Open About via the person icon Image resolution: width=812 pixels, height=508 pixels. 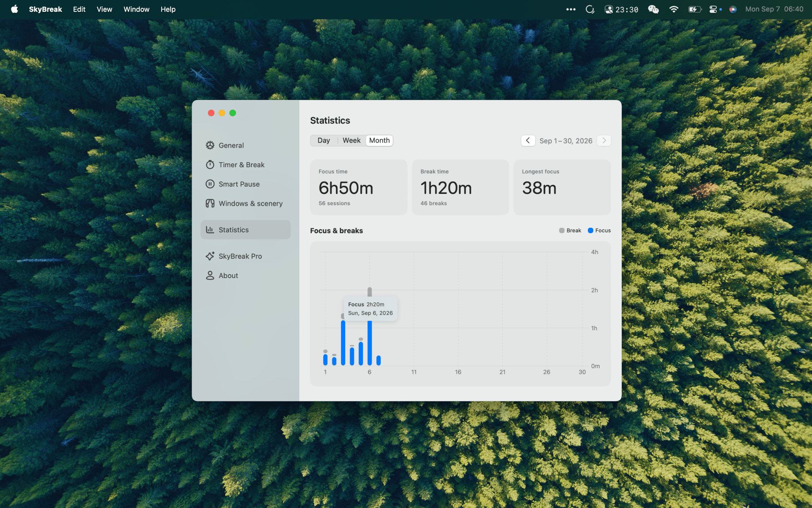[x=210, y=276]
